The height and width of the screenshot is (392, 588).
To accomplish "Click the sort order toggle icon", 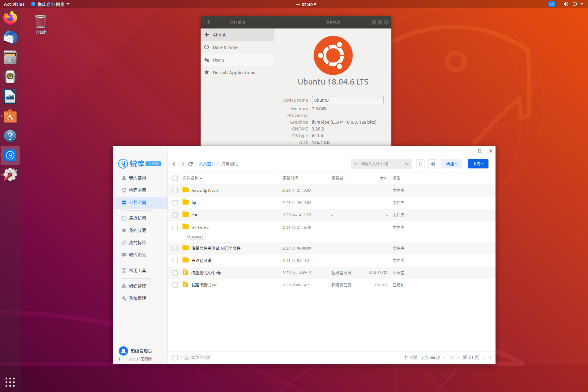I will tap(420, 164).
